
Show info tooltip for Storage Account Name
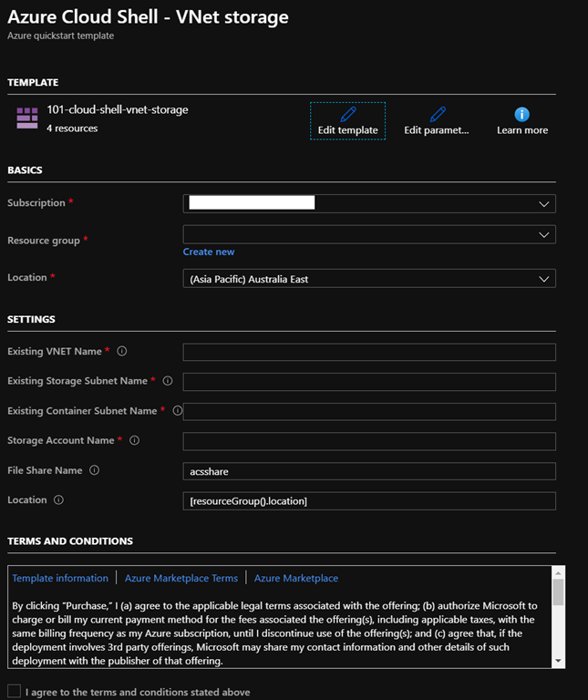tap(135, 441)
